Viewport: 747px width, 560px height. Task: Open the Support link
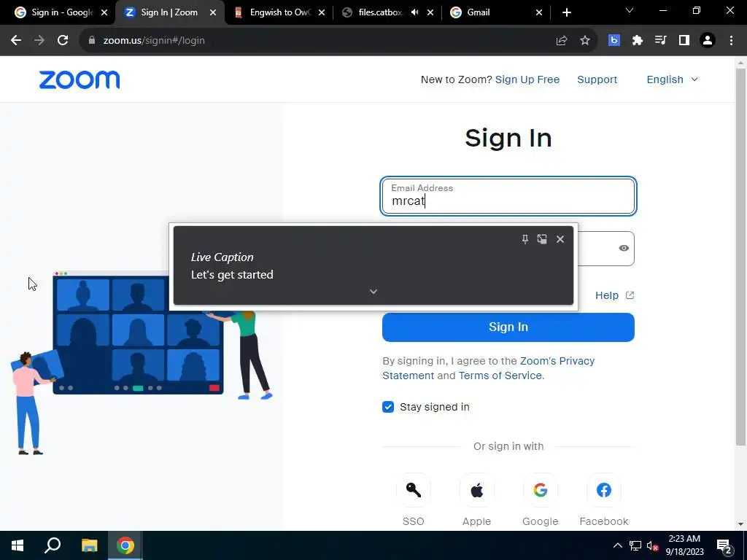pyautogui.click(x=597, y=79)
